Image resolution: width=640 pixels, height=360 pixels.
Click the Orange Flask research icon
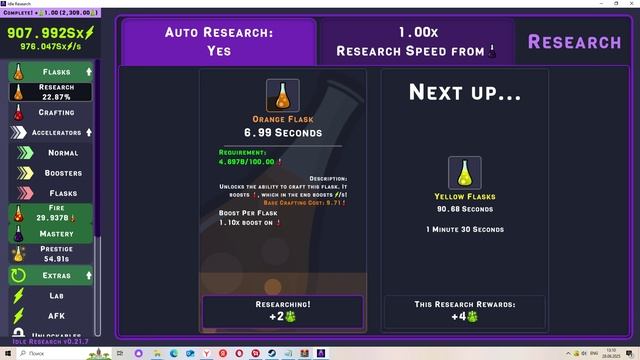coord(282,96)
